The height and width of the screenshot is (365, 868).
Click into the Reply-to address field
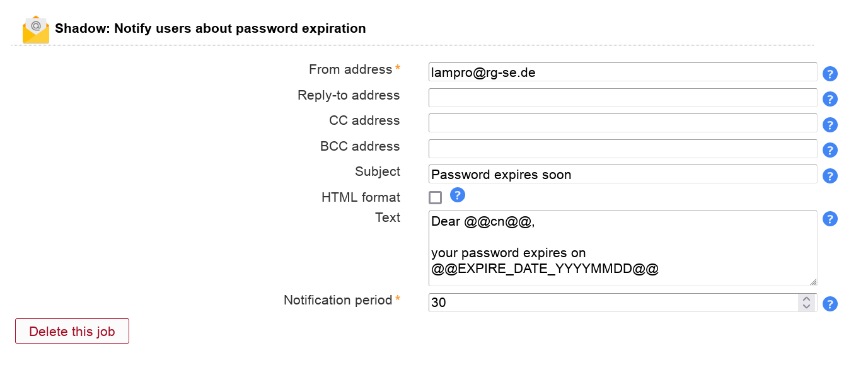[x=622, y=98]
